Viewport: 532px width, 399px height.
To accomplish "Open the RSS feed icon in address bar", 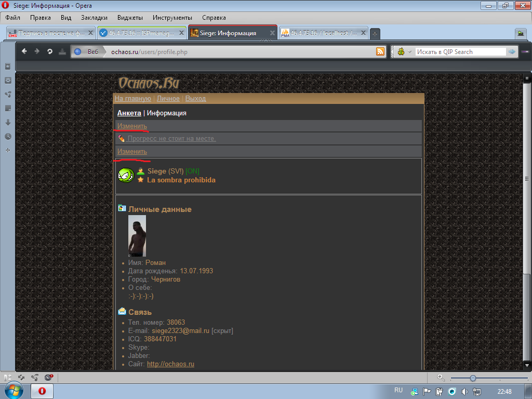I will click(x=380, y=51).
